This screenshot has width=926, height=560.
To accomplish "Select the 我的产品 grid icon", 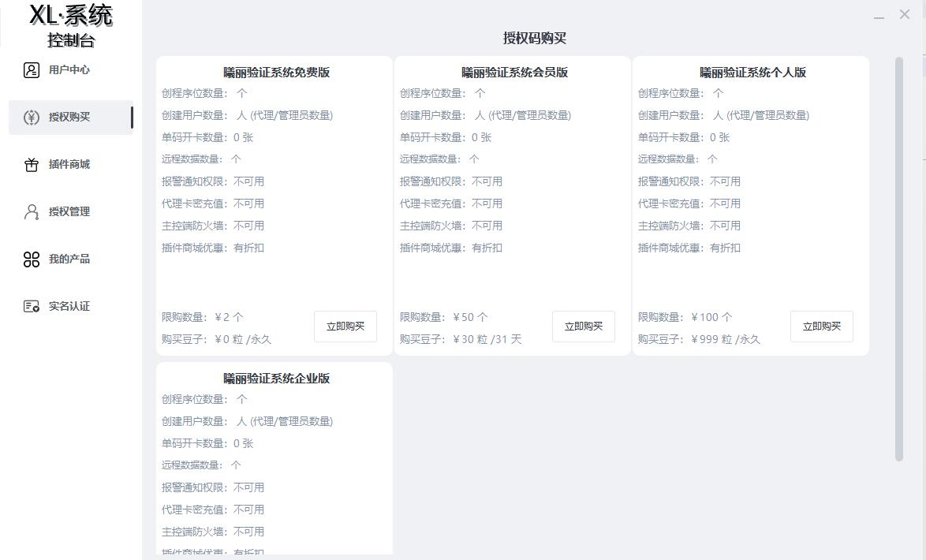I will (x=30, y=259).
